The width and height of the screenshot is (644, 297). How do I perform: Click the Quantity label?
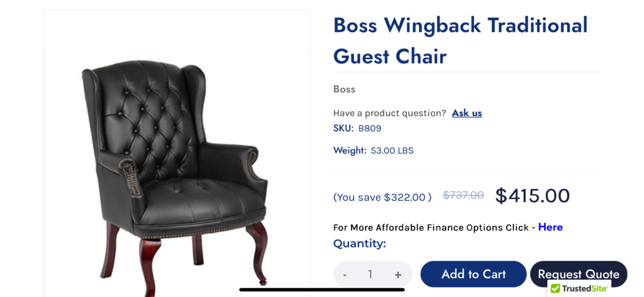point(360,244)
